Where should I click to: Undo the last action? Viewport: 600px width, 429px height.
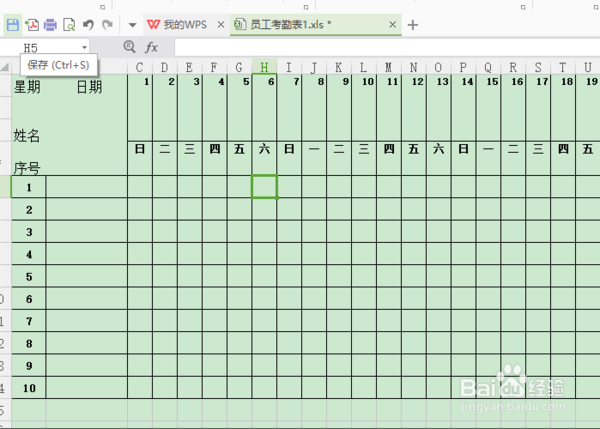(x=88, y=25)
